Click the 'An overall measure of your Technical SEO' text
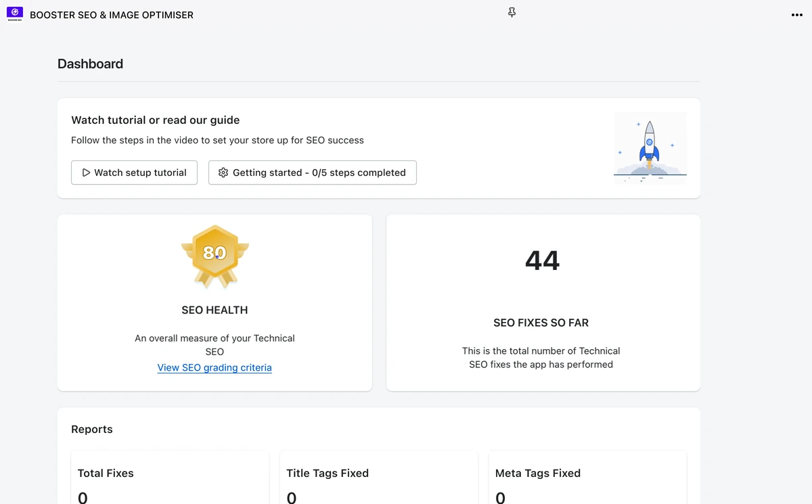The width and height of the screenshot is (812, 504). click(215, 345)
